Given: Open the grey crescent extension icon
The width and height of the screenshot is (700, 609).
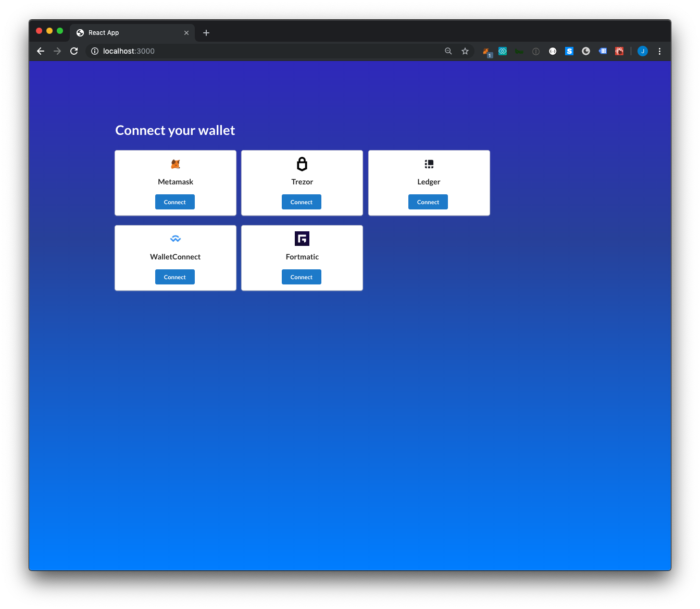Looking at the screenshot, I should [x=586, y=51].
